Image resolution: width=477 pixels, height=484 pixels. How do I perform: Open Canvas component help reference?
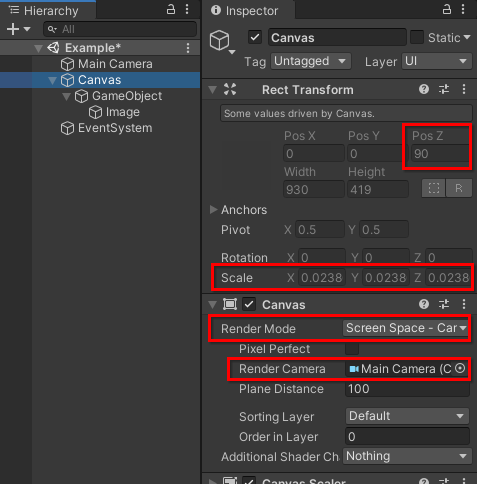pyautogui.click(x=424, y=304)
